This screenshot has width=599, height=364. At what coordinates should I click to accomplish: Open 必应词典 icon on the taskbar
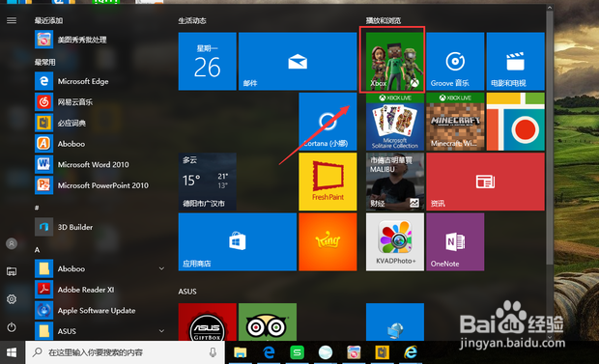(x=382, y=352)
